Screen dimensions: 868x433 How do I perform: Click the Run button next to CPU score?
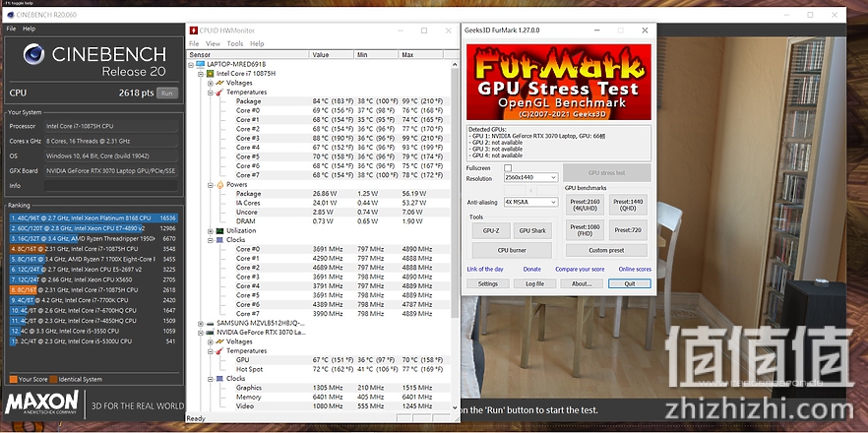(167, 93)
